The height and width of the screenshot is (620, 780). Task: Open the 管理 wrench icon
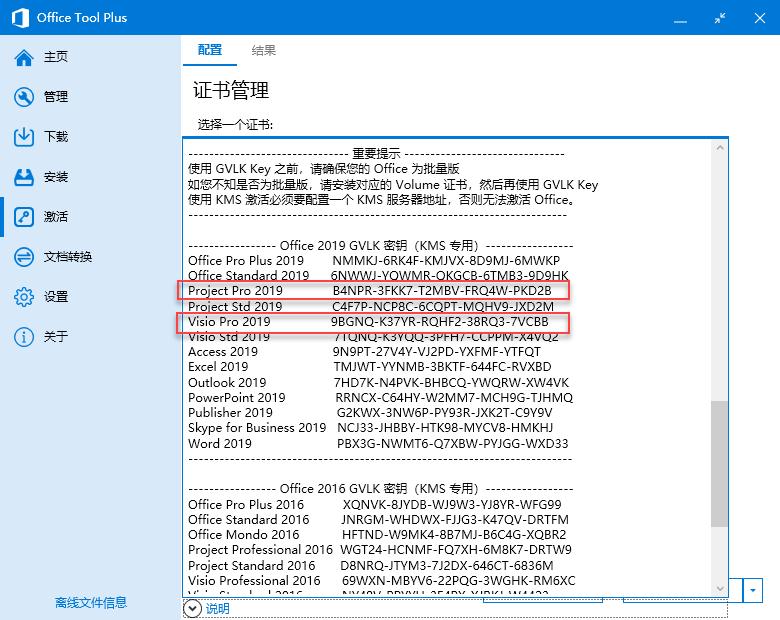pyautogui.click(x=23, y=97)
